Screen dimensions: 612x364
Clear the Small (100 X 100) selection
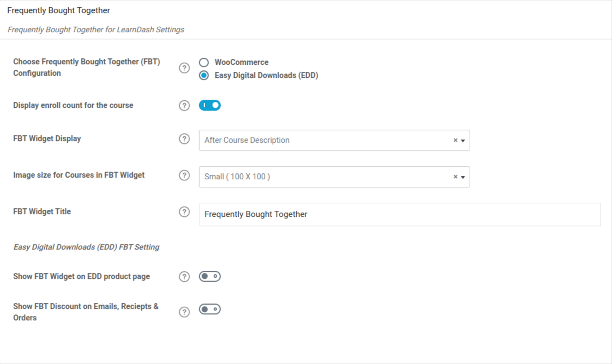[x=455, y=177]
